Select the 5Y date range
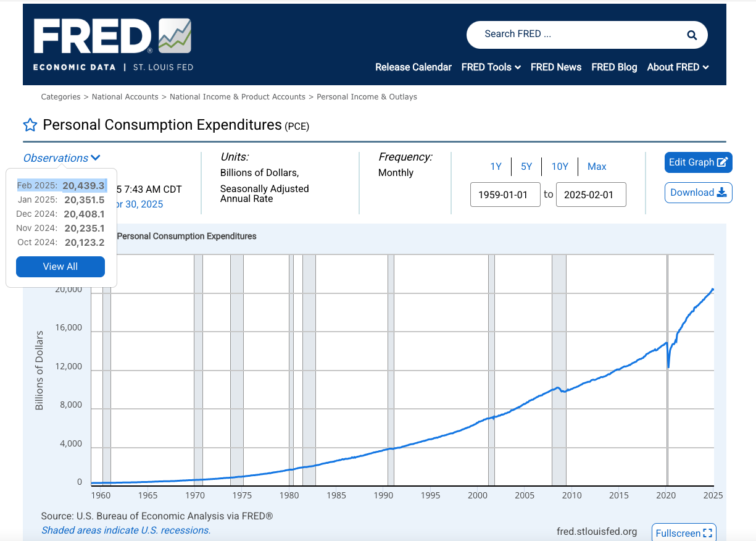This screenshot has height=541, width=756. 526,167
